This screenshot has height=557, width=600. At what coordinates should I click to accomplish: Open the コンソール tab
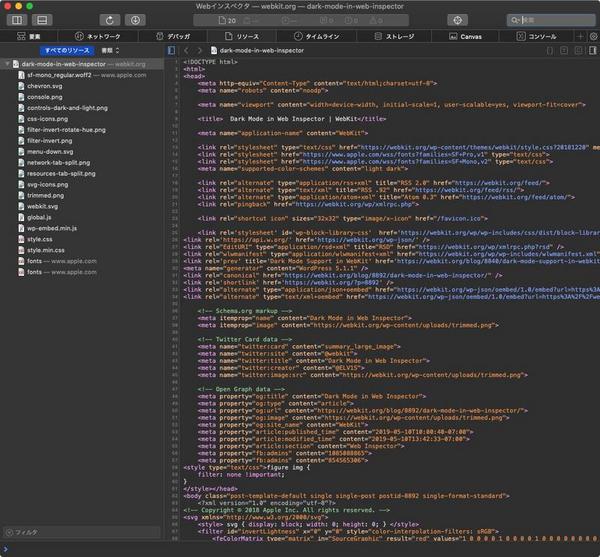pos(536,36)
